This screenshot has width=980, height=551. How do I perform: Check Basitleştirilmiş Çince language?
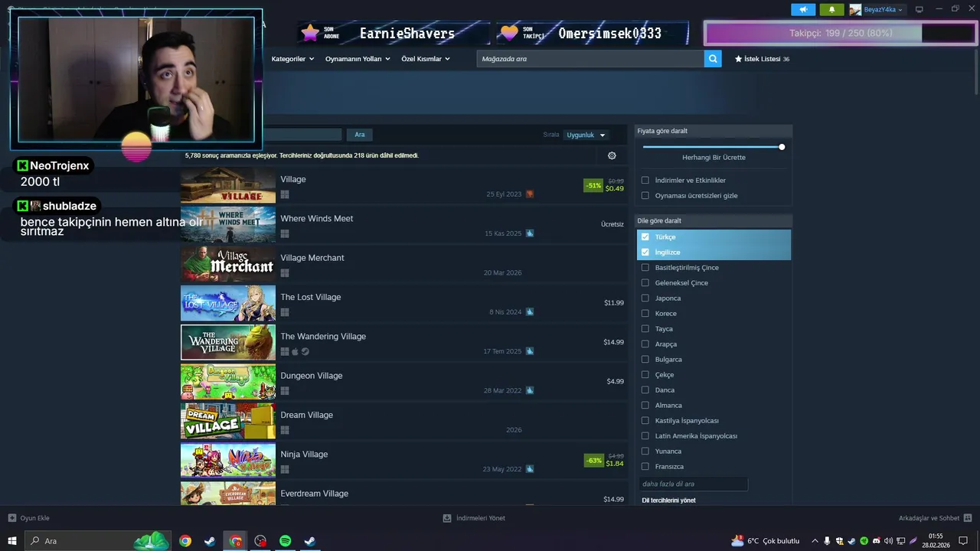pos(645,268)
